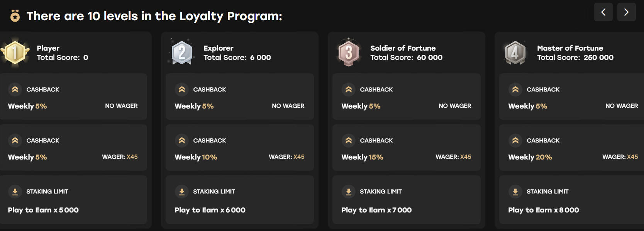The image size is (644, 231).
Task: Click the Soldier of Fortune Play to Earn x7000 card
Action: 406,200
